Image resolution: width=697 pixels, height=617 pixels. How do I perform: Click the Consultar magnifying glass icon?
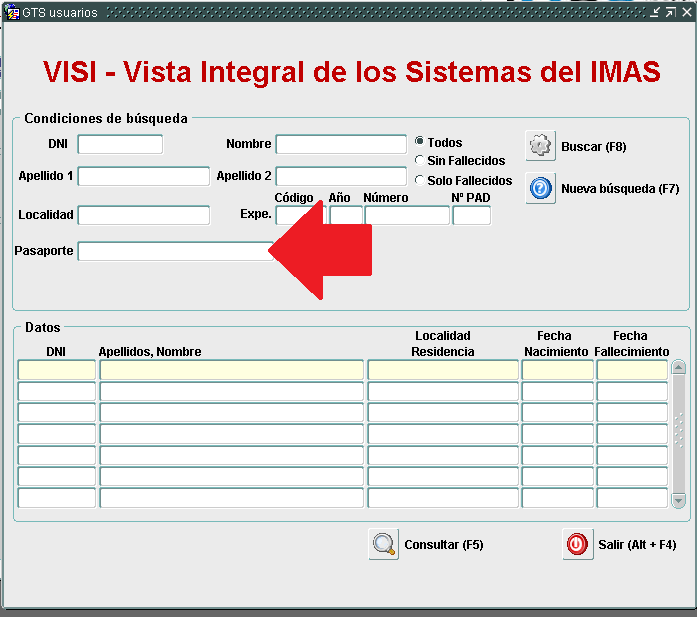click(x=384, y=545)
